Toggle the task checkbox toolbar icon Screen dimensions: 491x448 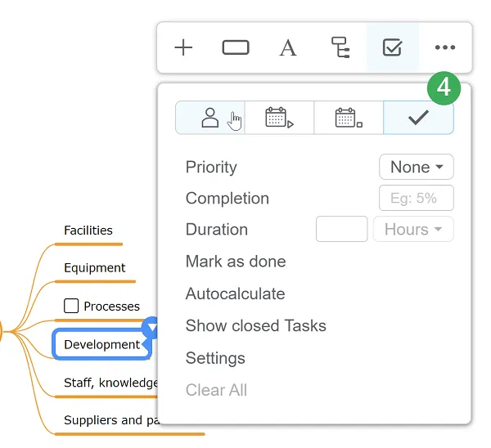coord(392,47)
